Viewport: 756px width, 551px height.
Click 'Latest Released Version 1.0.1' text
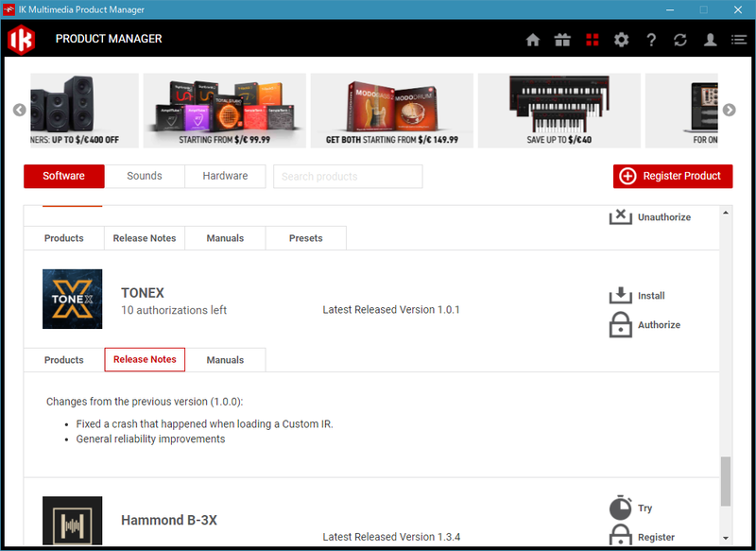coord(391,309)
